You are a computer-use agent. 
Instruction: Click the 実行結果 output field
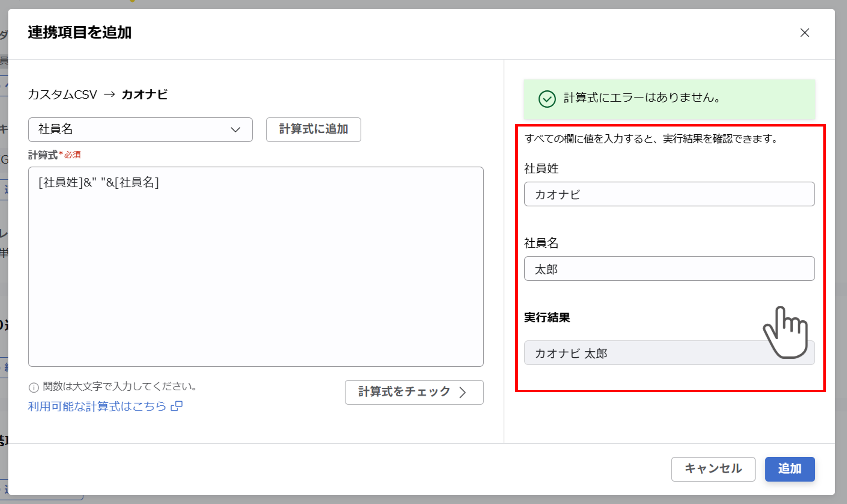[669, 352]
